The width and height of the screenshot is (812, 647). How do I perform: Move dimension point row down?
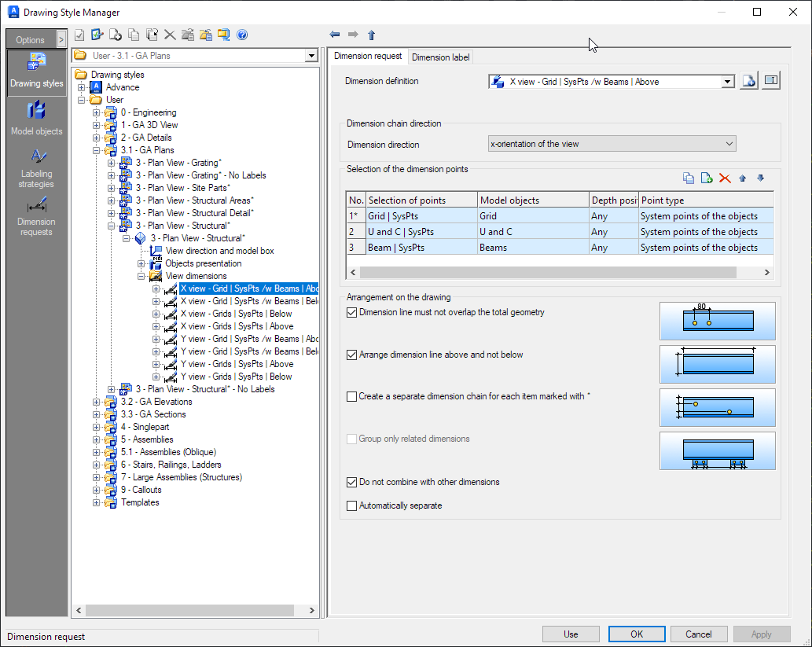click(x=760, y=178)
